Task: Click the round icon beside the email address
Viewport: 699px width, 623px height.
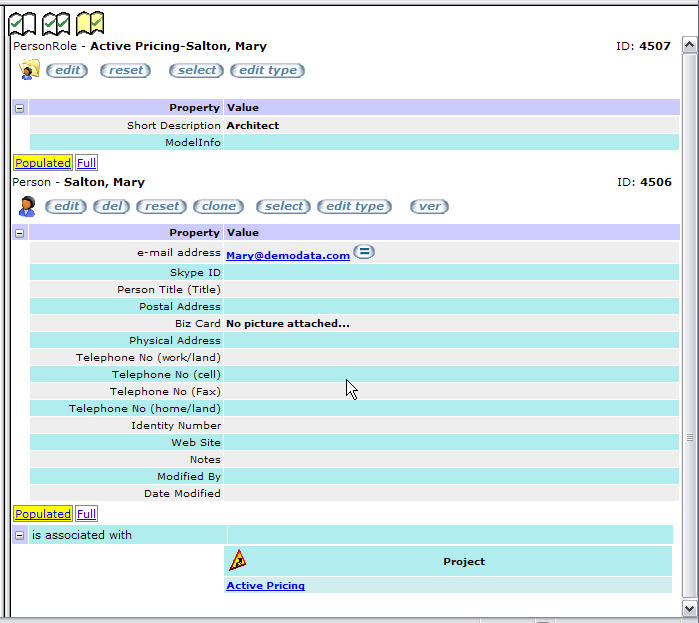Action: coord(364,252)
